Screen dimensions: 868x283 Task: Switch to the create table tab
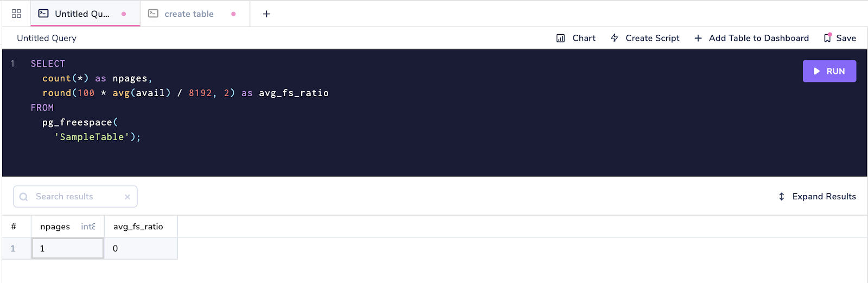click(x=189, y=14)
